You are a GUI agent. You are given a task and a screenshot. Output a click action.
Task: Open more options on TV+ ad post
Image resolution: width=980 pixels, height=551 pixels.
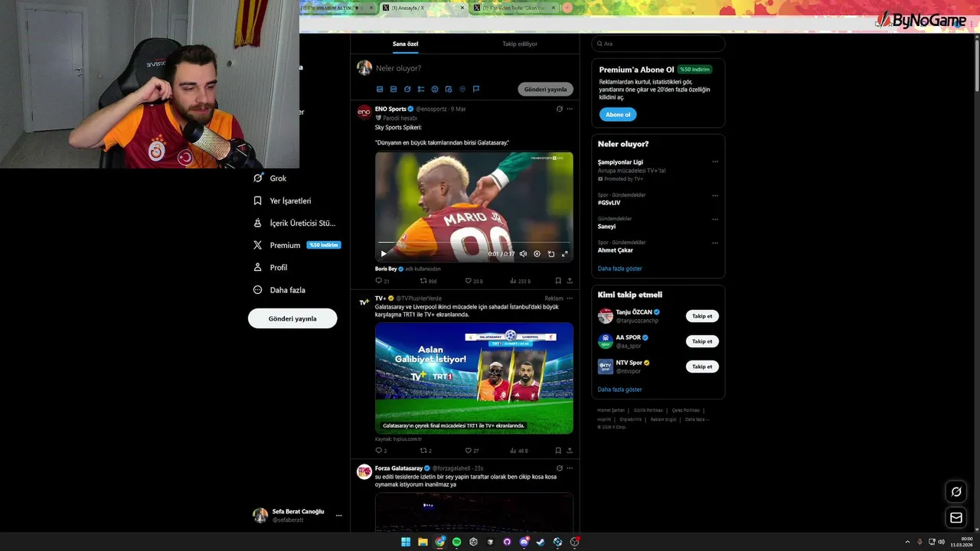(570, 298)
